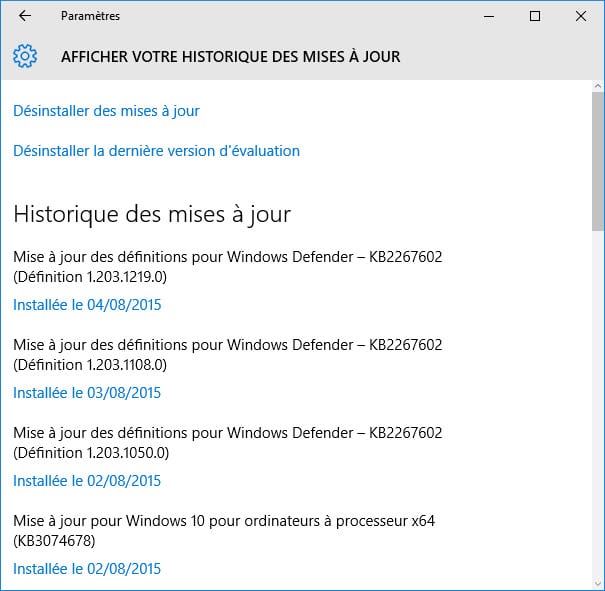Click the scrollbar track below the thumb
Viewport: 605px width, 591px height.
point(597,400)
